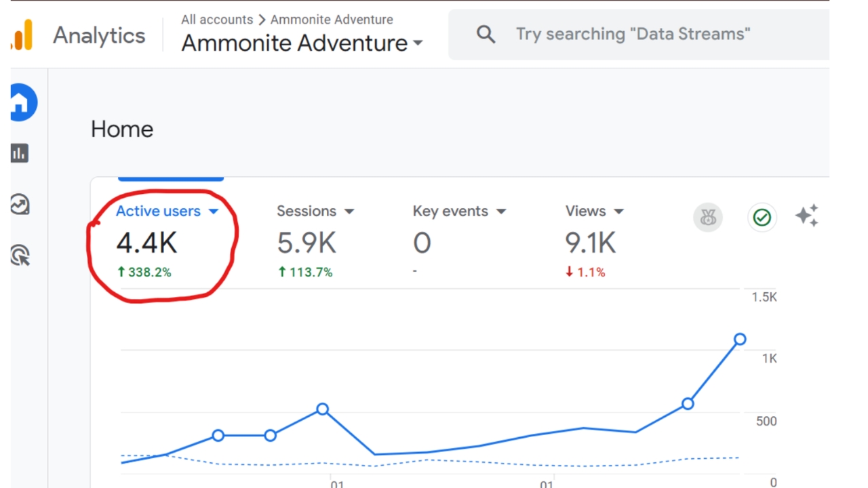Select the last data point on the chart

pos(739,339)
